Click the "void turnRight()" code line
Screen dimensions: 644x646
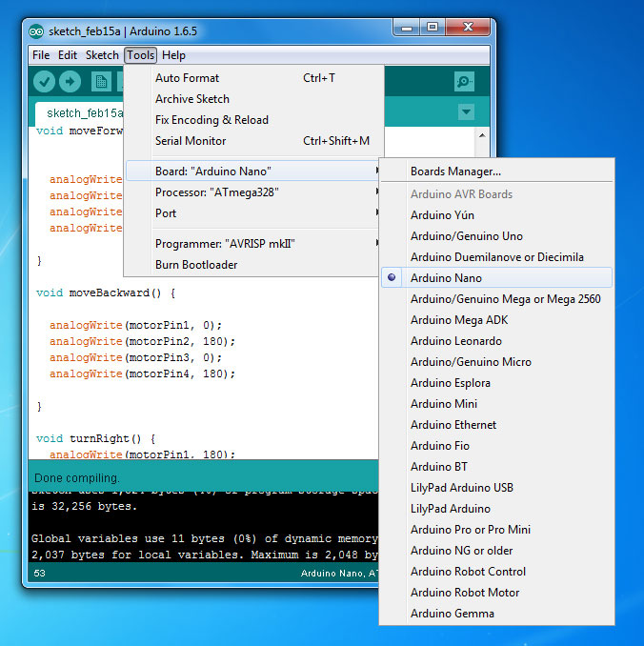pyautogui.click(x=95, y=439)
